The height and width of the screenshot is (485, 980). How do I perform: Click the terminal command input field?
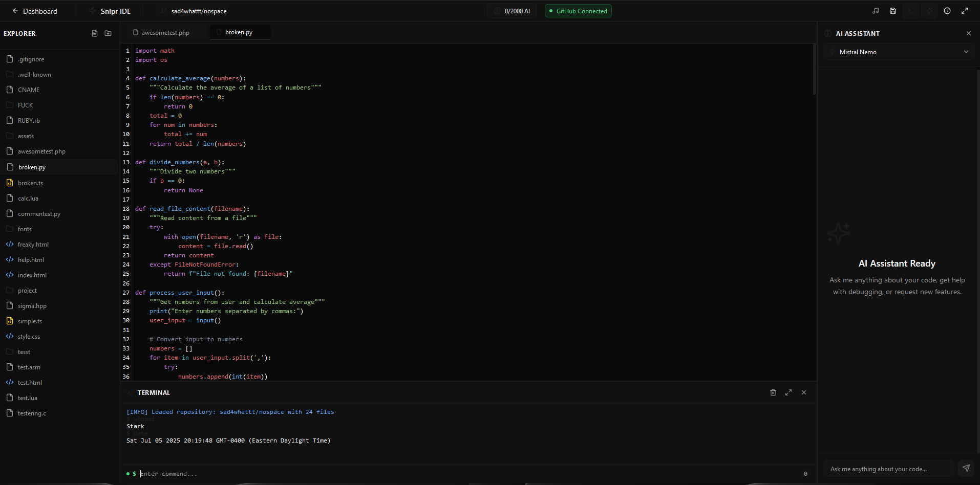click(468, 474)
